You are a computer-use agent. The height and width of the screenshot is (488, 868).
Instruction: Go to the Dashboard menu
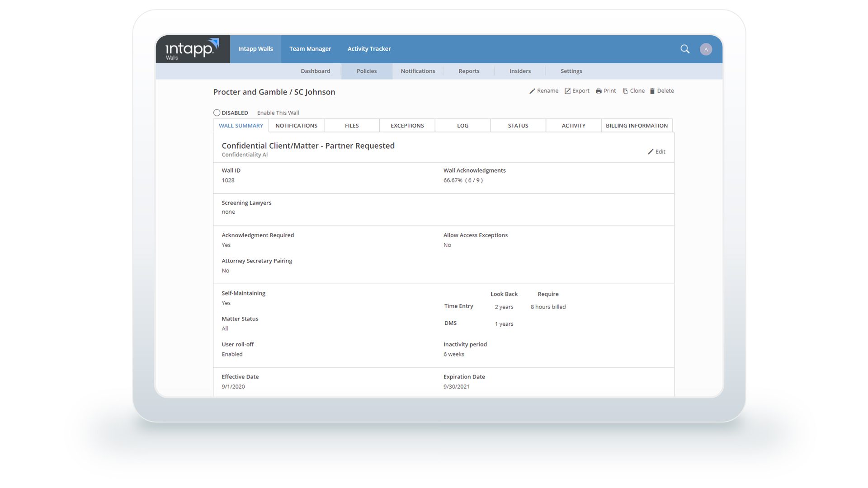(316, 71)
